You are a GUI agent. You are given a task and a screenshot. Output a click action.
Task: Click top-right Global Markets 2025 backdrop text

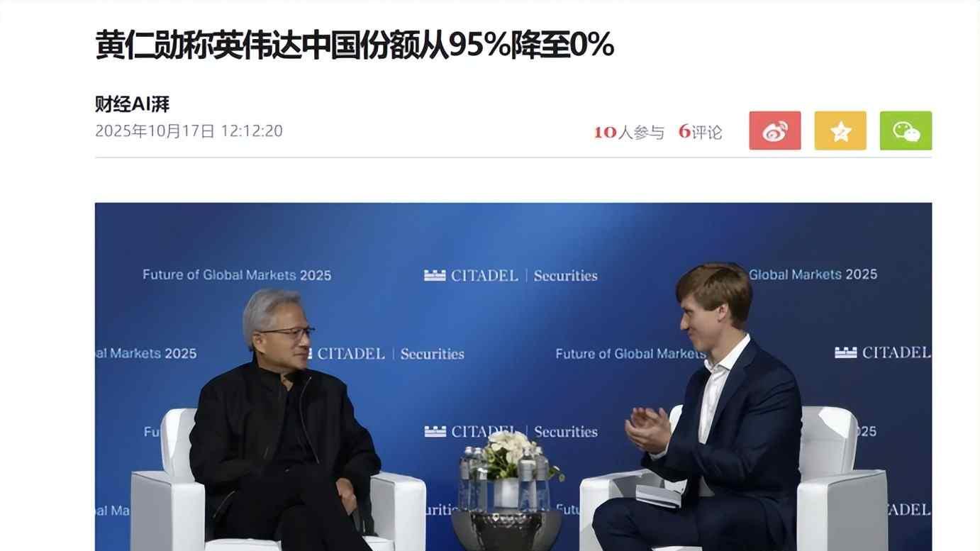[813, 274]
